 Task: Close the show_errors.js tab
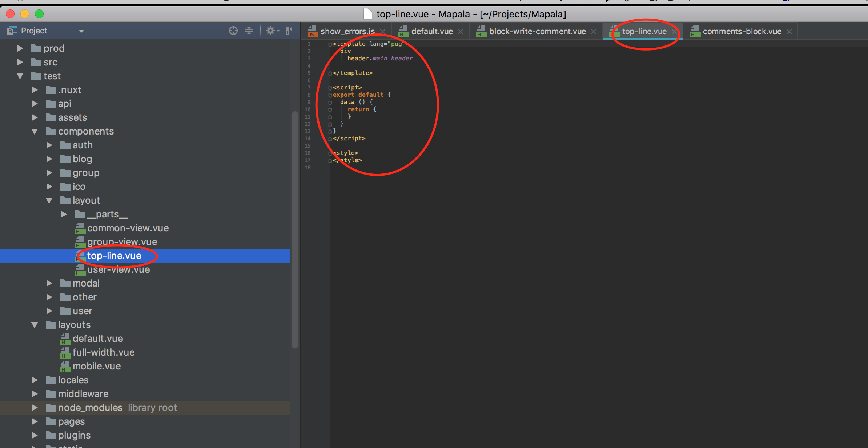383,32
